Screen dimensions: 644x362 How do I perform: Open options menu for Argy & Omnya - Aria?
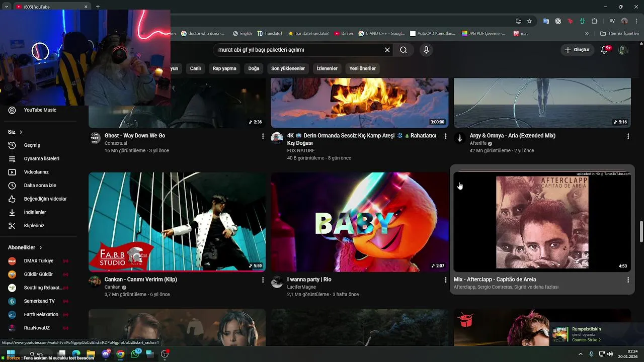pyautogui.click(x=628, y=136)
